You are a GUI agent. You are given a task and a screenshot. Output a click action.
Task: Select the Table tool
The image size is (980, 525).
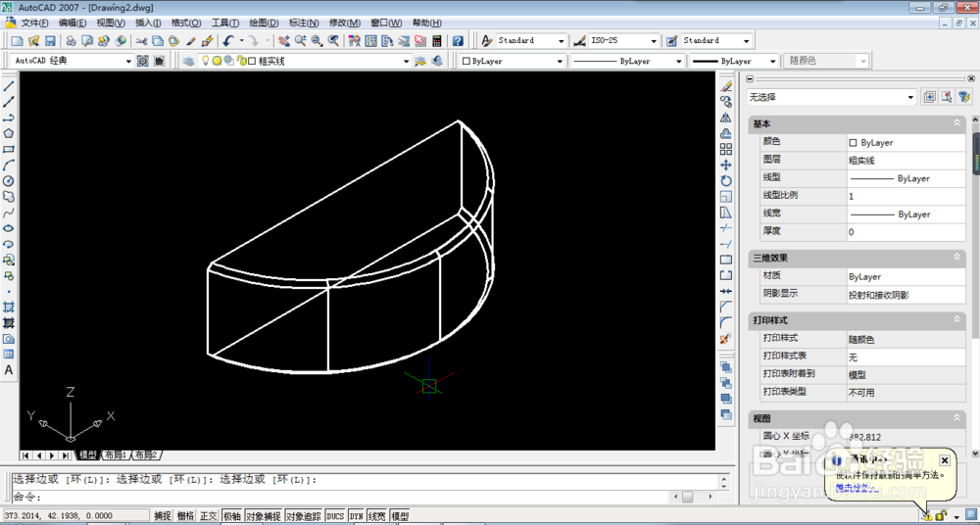click(9, 355)
